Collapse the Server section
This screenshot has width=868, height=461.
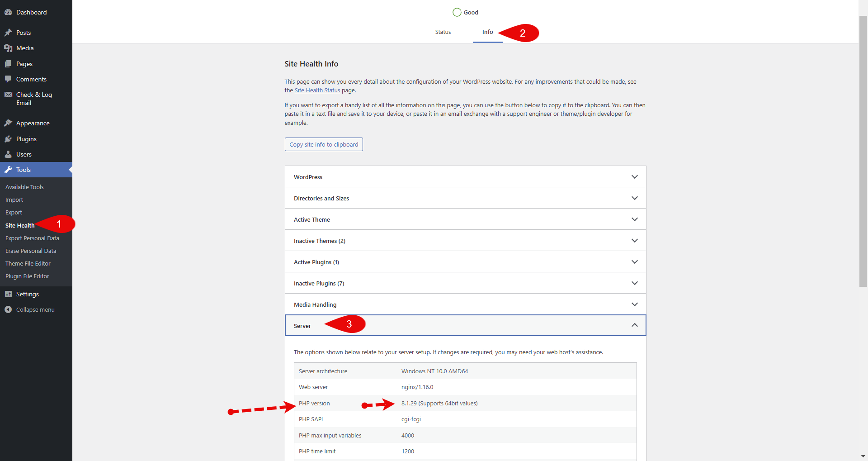[x=634, y=325]
